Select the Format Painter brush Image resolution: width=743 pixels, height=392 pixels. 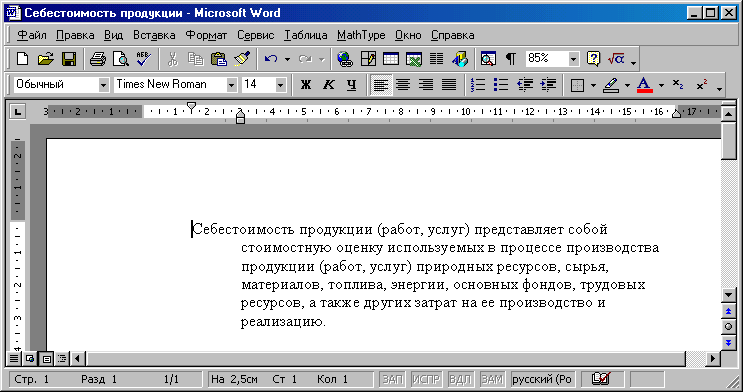242,59
